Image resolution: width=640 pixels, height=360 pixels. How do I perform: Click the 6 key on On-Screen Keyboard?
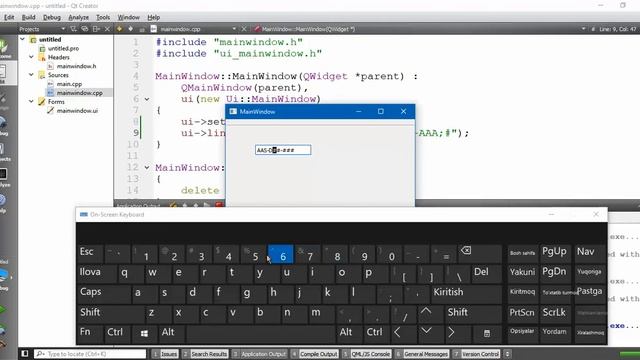[x=280, y=254]
